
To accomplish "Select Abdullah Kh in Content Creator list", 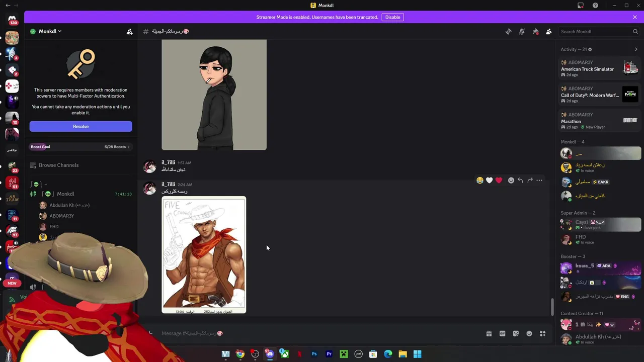I will click(601, 339).
